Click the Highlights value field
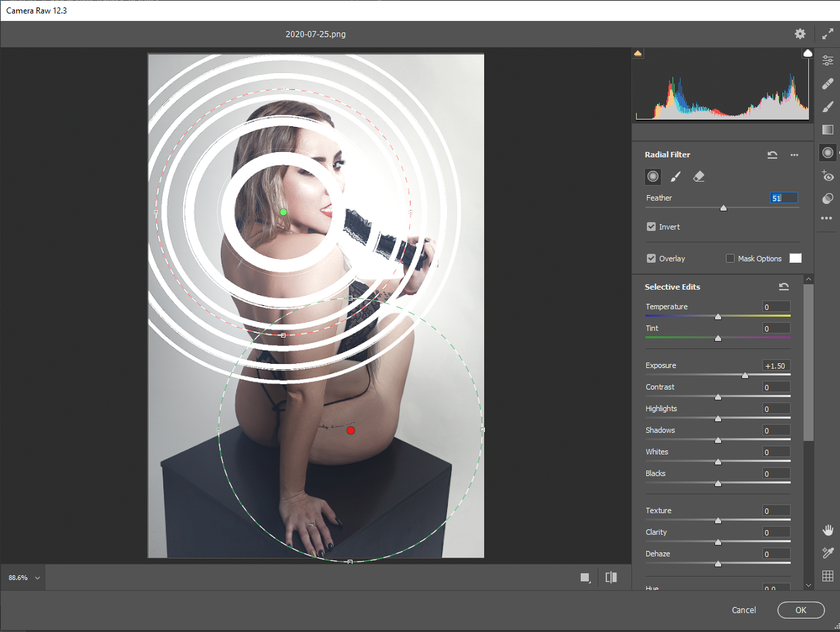The width and height of the screenshot is (840, 632). 776,409
